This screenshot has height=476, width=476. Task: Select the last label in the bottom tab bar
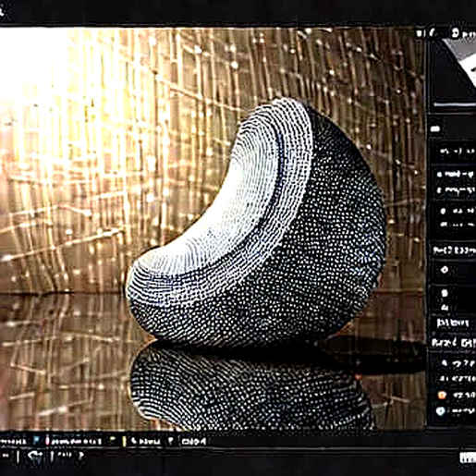tap(193, 441)
